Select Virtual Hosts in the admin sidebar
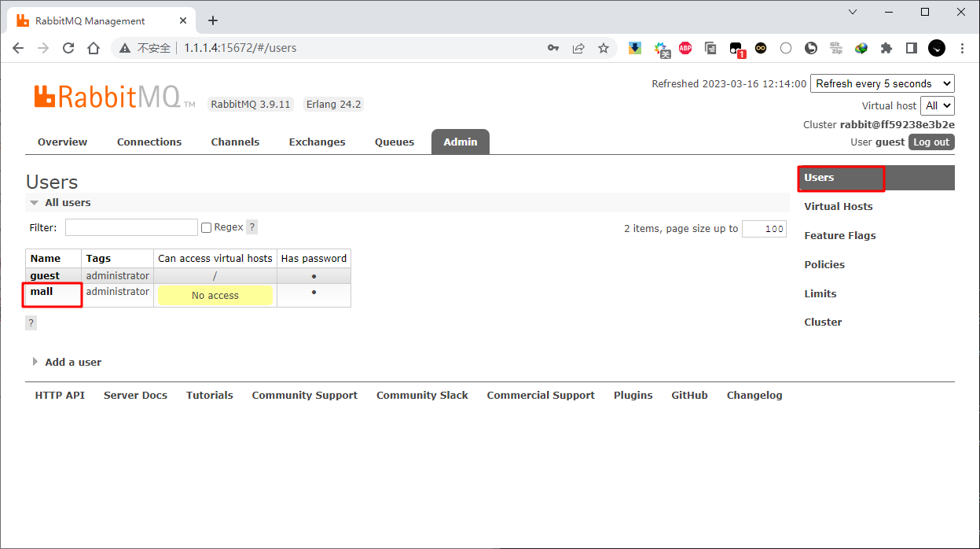The width and height of the screenshot is (980, 549). pos(838,206)
